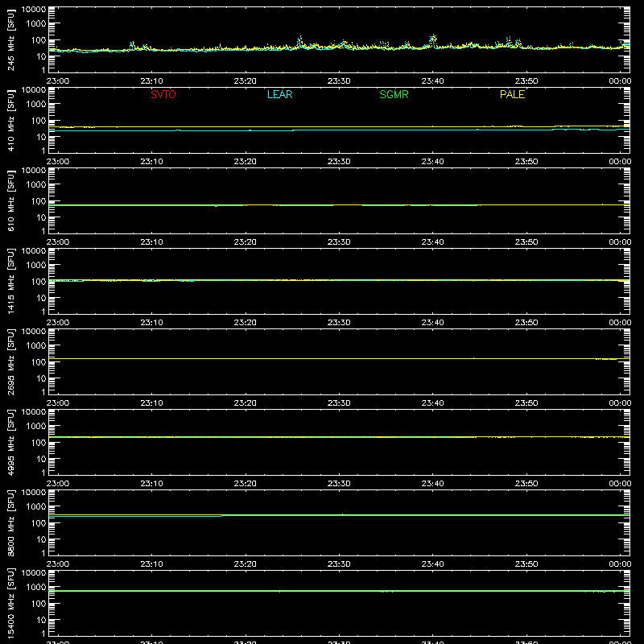This screenshot has width=644, height=644.
Task: Click 23:30 tick label under 610 MHz plot
Action: 339,242
